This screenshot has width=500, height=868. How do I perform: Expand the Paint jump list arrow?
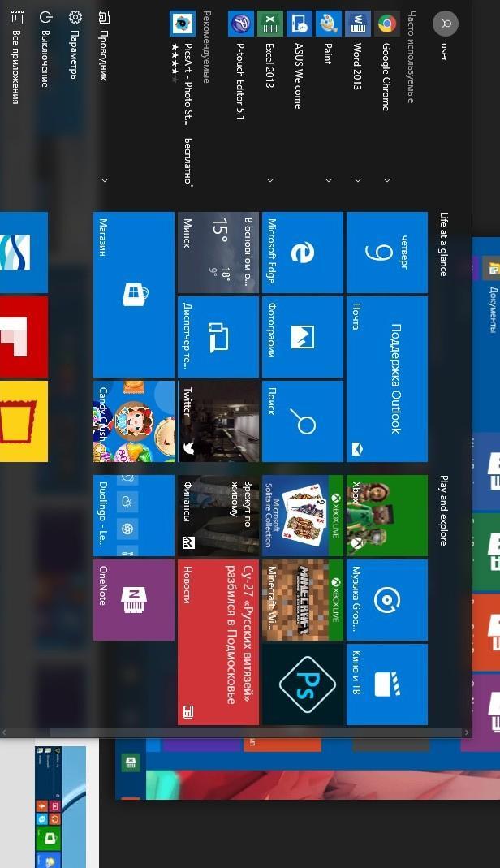point(328,180)
